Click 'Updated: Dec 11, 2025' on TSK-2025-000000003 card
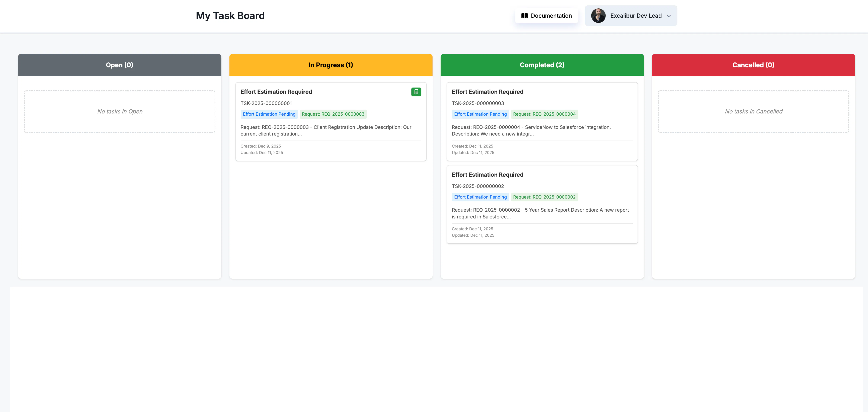This screenshot has height=412, width=868. (x=473, y=153)
